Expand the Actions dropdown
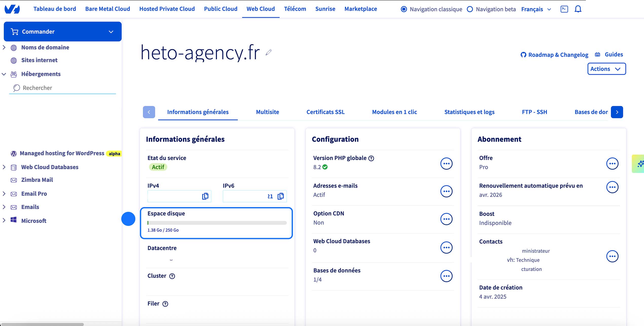 pos(606,69)
